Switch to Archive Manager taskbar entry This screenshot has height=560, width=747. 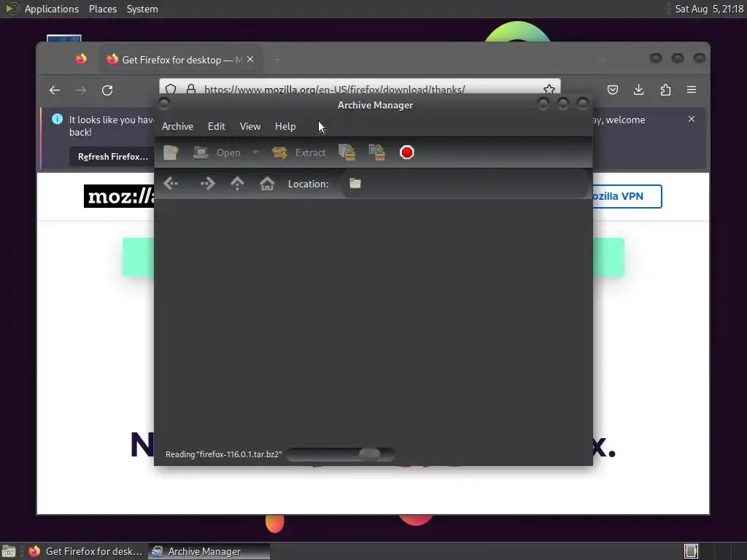(209, 551)
